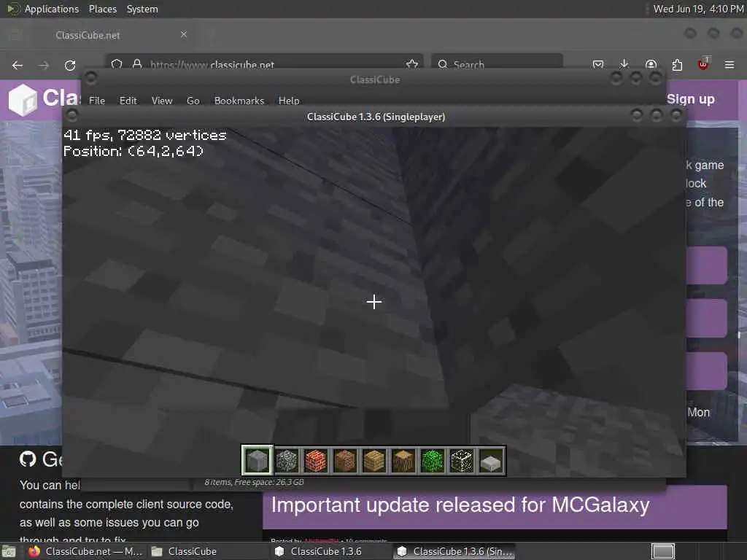Click the GitHub octocat icon on webpage
Image resolution: width=747 pixels, height=560 pixels.
click(28, 459)
